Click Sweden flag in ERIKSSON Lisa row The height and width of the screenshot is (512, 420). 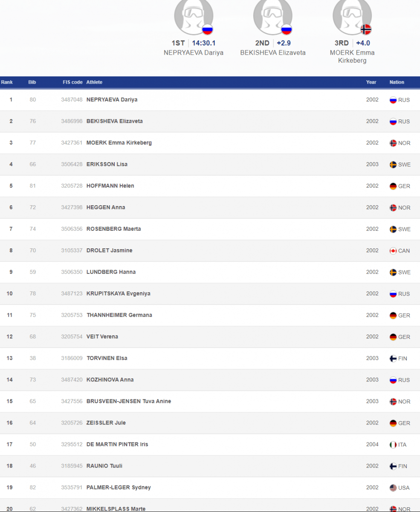[x=393, y=165]
